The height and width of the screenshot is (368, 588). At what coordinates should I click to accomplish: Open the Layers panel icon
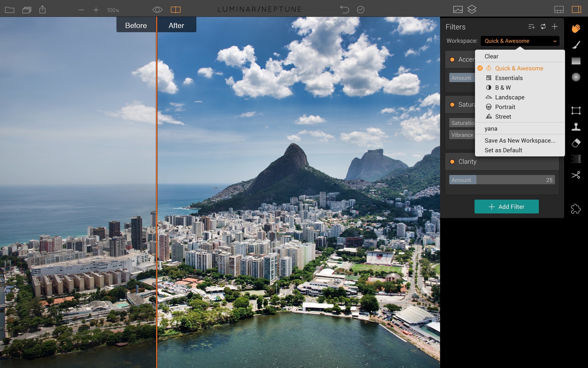(472, 9)
